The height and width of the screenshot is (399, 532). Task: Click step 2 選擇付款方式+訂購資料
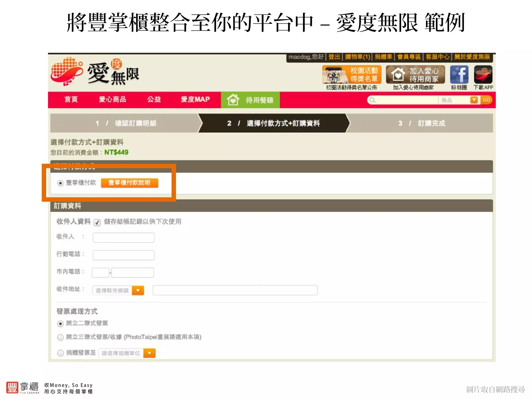point(274,123)
